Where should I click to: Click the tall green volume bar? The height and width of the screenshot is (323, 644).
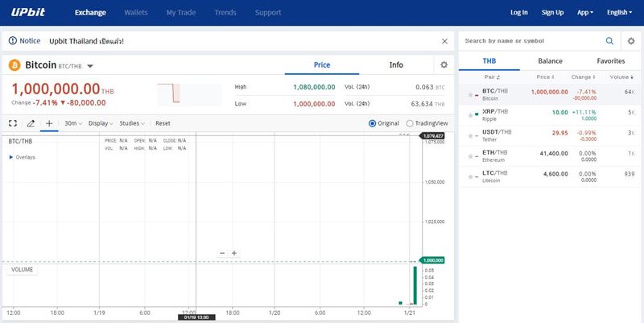[x=415, y=286]
